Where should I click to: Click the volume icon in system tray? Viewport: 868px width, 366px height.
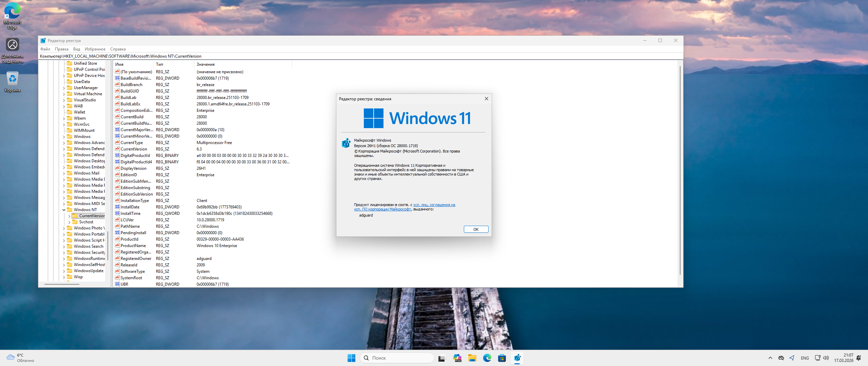point(826,358)
